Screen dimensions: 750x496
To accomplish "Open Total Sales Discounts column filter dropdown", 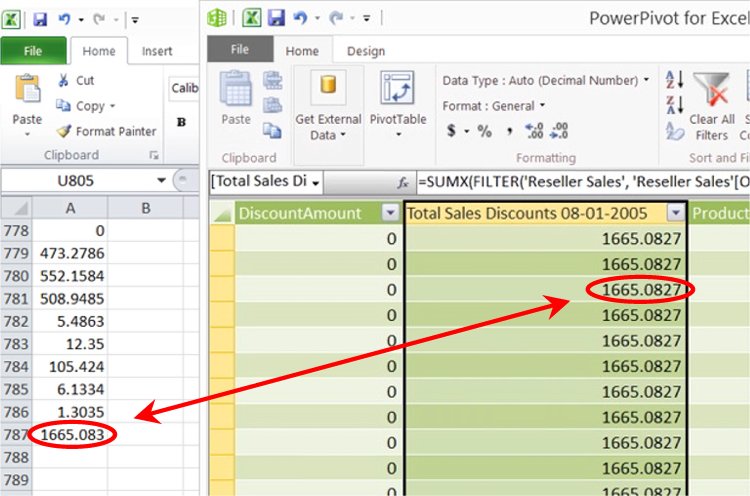I will click(676, 212).
